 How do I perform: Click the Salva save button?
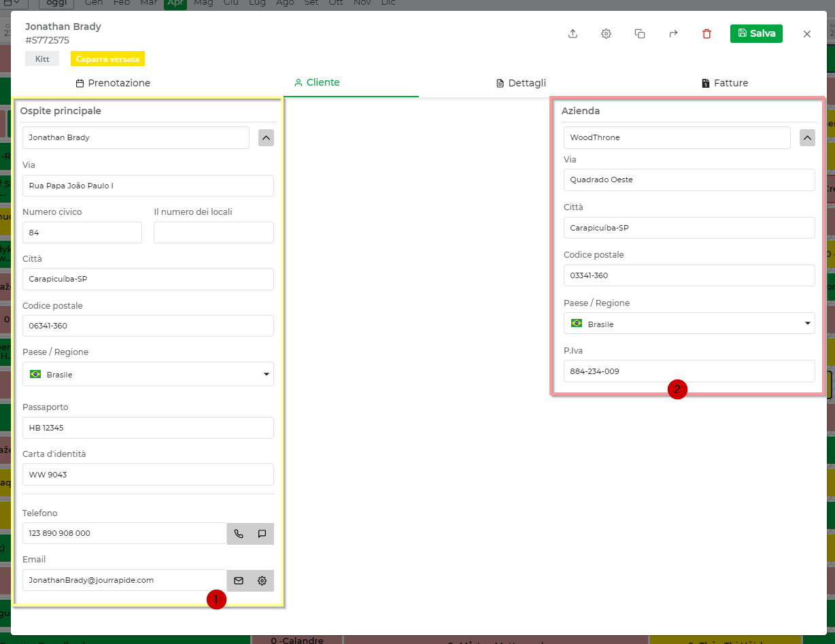[x=756, y=33]
